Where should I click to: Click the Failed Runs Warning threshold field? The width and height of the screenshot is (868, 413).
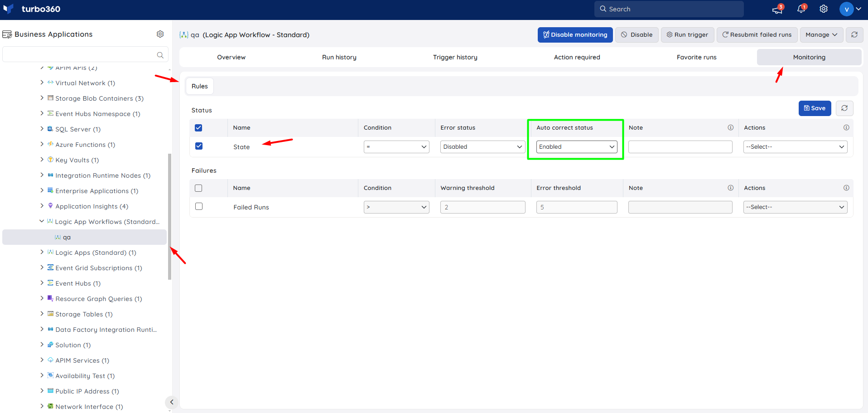point(483,207)
